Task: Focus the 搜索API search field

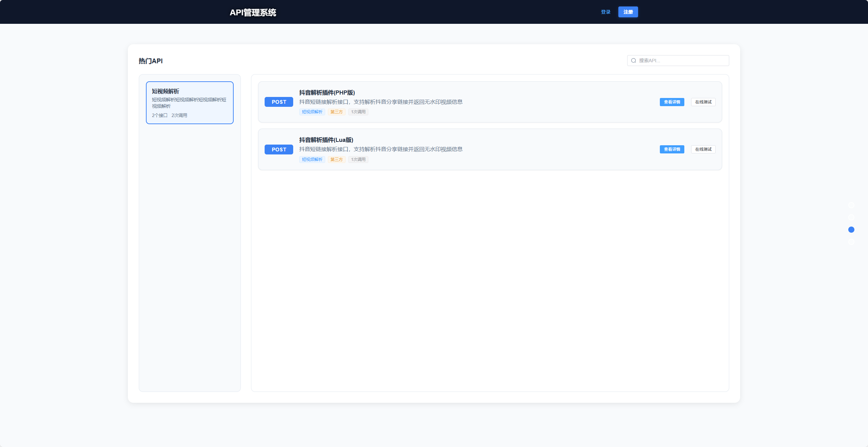Action: pos(678,61)
